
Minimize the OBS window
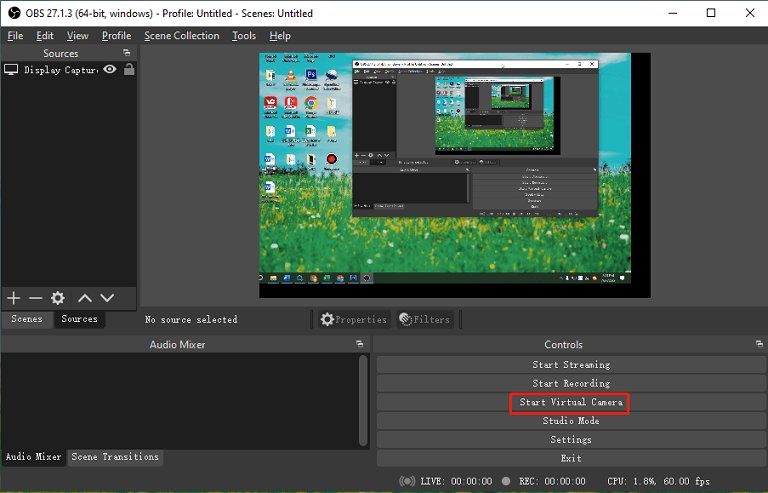pos(673,13)
